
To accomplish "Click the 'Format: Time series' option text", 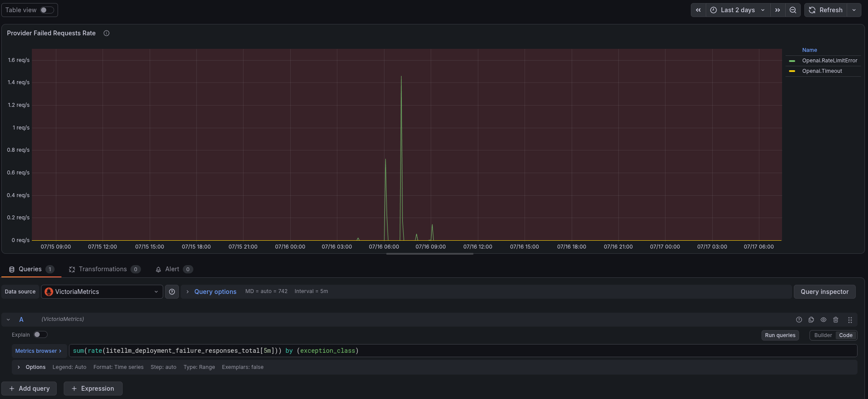I will click(x=118, y=367).
